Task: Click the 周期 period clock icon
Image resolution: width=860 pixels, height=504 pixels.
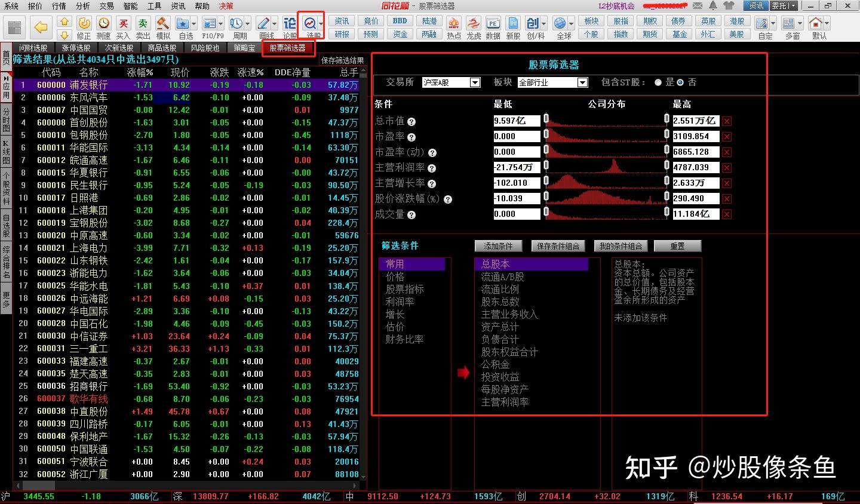Action: (236, 23)
